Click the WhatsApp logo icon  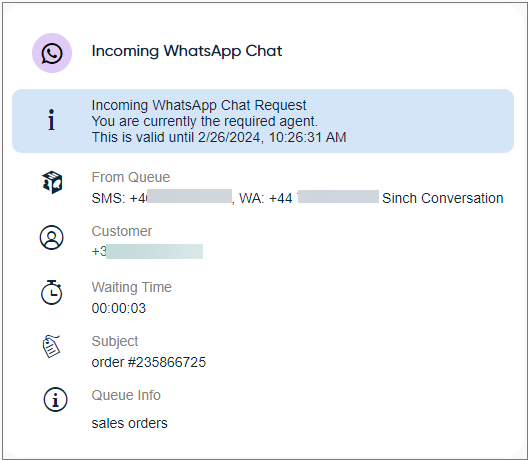pos(52,53)
